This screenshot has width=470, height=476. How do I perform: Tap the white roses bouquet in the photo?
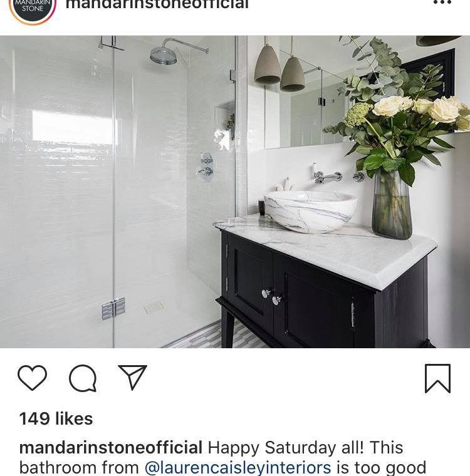(x=419, y=109)
